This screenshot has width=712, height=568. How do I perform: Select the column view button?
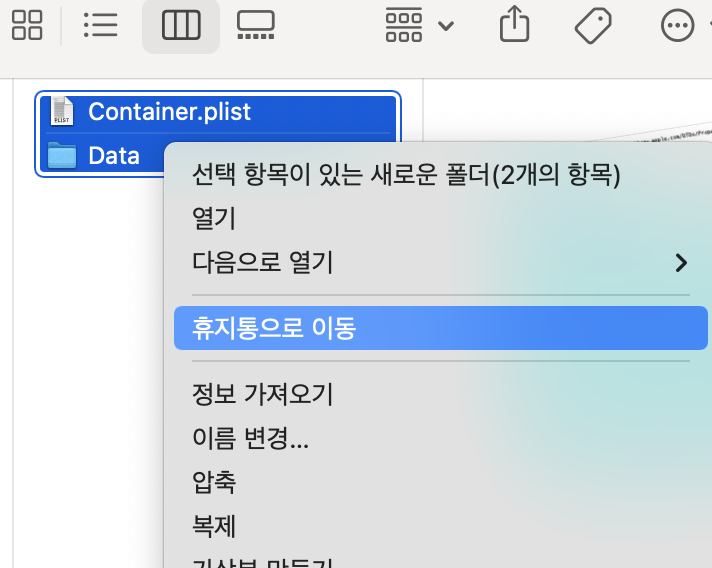coord(181,25)
